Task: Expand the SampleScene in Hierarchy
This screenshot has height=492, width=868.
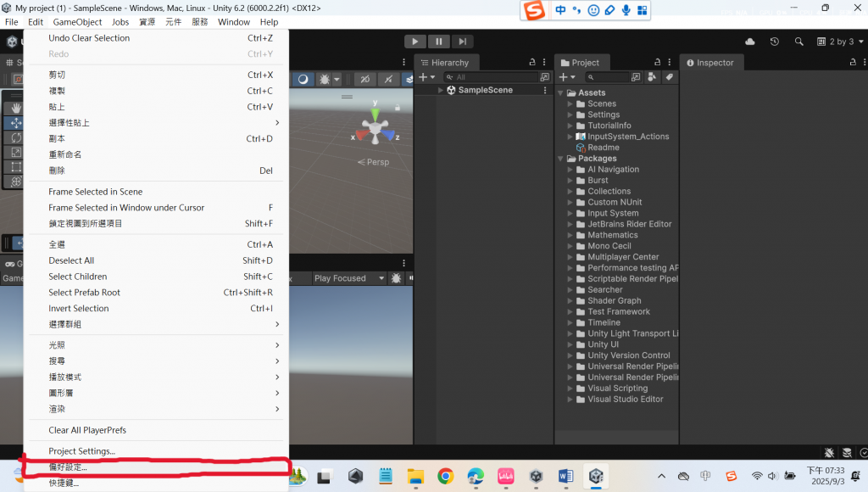Action: (x=441, y=90)
